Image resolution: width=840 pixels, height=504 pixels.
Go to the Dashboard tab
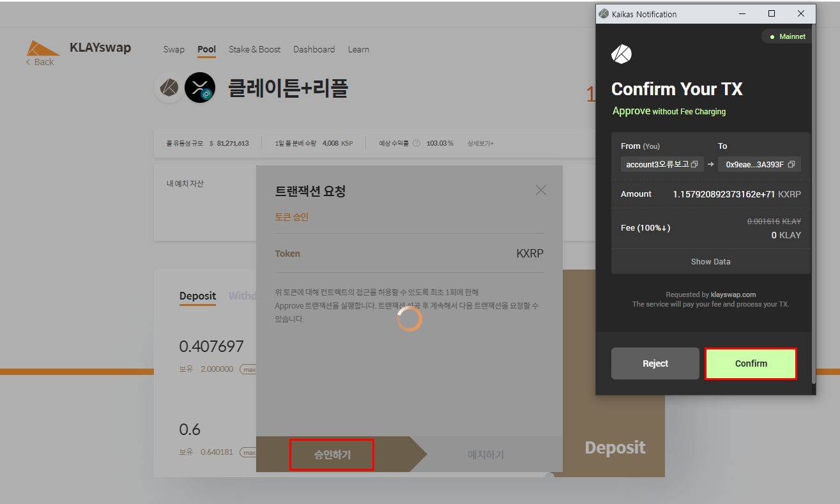point(314,49)
